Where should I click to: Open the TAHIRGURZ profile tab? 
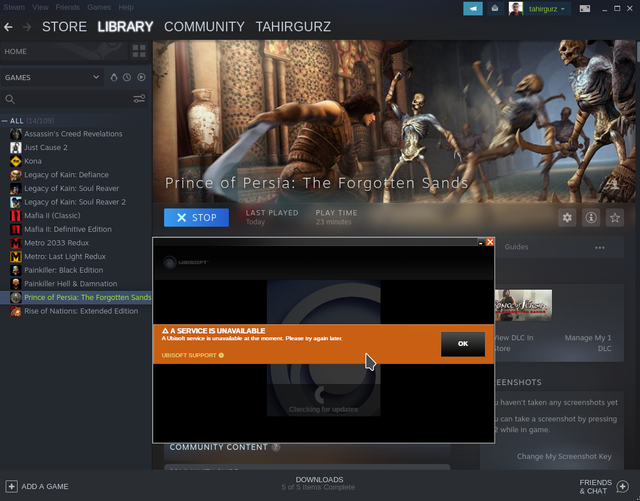click(293, 27)
